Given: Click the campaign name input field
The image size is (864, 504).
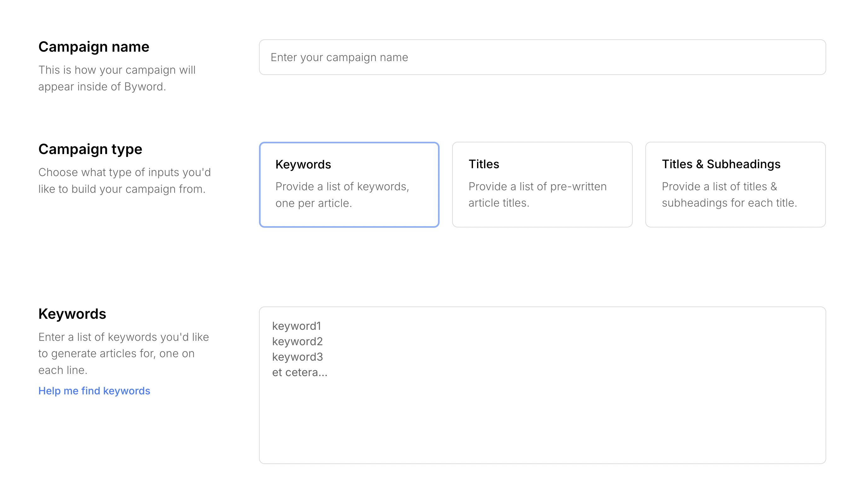Looking at the screenshot, I should 542,57.
